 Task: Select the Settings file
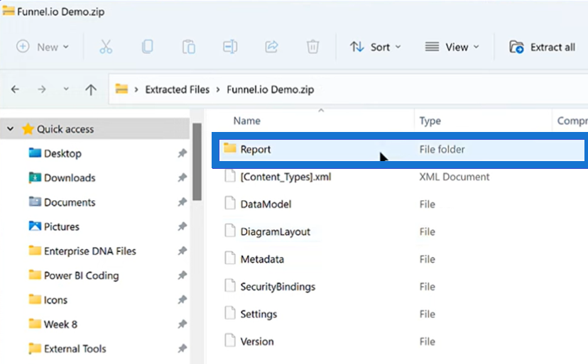pos(258,314)
